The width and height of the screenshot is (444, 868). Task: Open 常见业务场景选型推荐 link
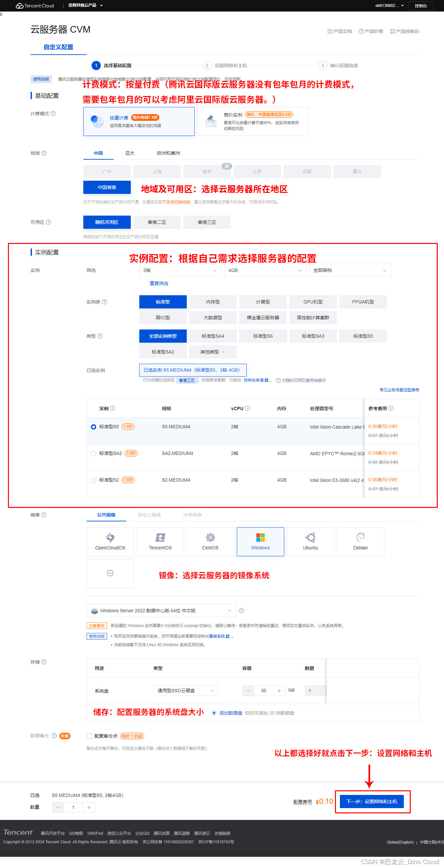pos(399,390)
